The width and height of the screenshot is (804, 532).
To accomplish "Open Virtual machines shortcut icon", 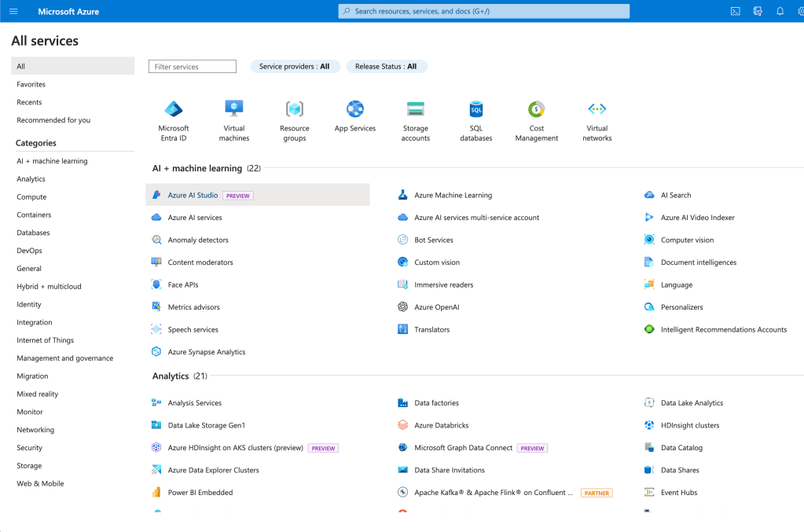I will click(x=234, y=108).
